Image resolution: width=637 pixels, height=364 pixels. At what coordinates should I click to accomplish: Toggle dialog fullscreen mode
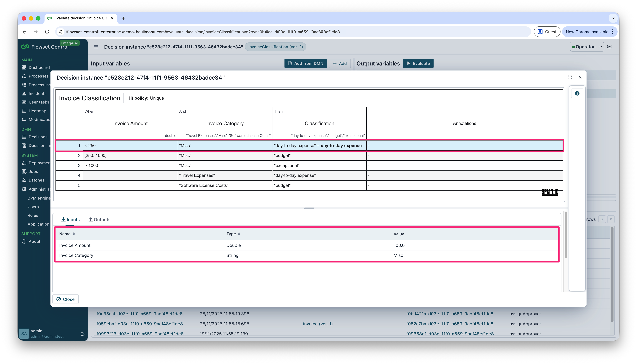point(569,78)
